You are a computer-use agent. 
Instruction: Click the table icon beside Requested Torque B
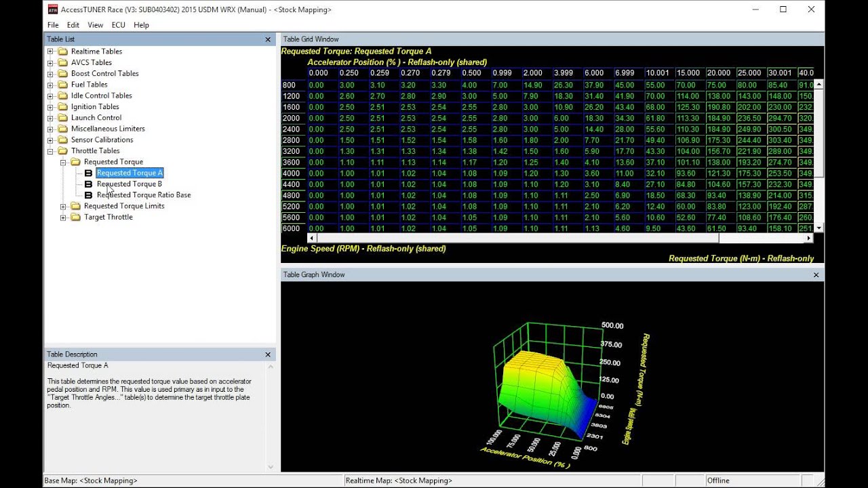point(88,184)
